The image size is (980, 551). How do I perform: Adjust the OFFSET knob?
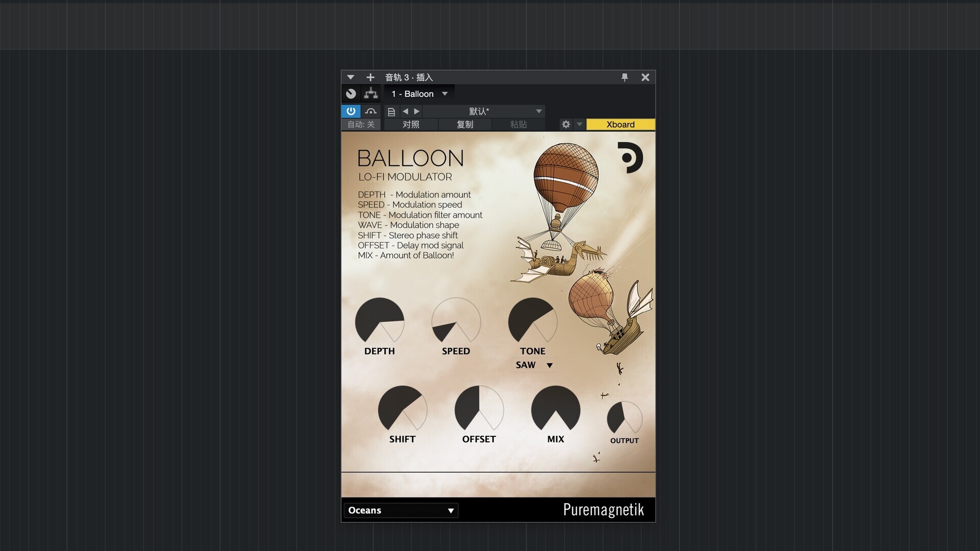(x=479, y=409)
